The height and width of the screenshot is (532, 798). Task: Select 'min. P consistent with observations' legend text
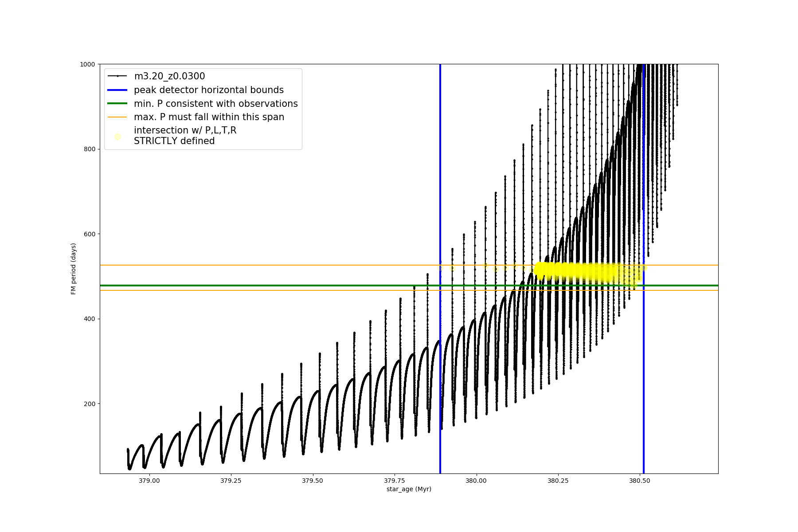[215, 104]
